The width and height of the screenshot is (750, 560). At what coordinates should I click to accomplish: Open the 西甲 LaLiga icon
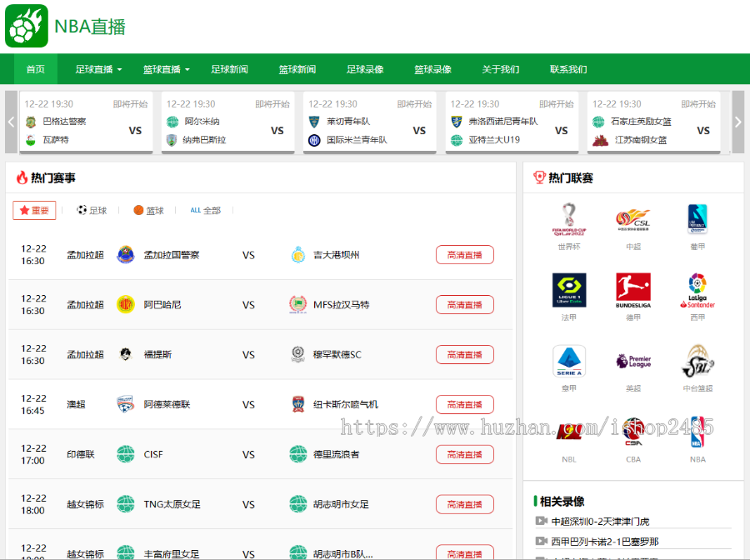point(697,290)
